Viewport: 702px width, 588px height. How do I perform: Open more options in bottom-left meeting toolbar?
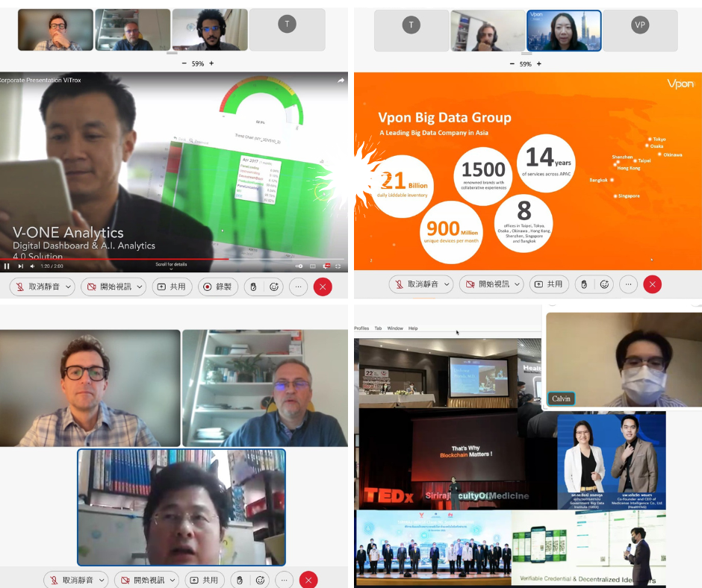(285, 580)
